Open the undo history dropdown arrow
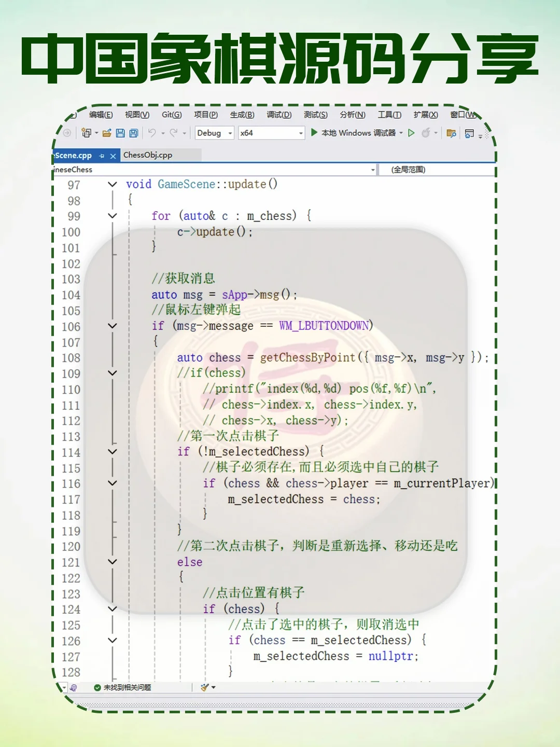Image resolution: width=560 pixels, height=747 pixels. [x=163, y=133]
